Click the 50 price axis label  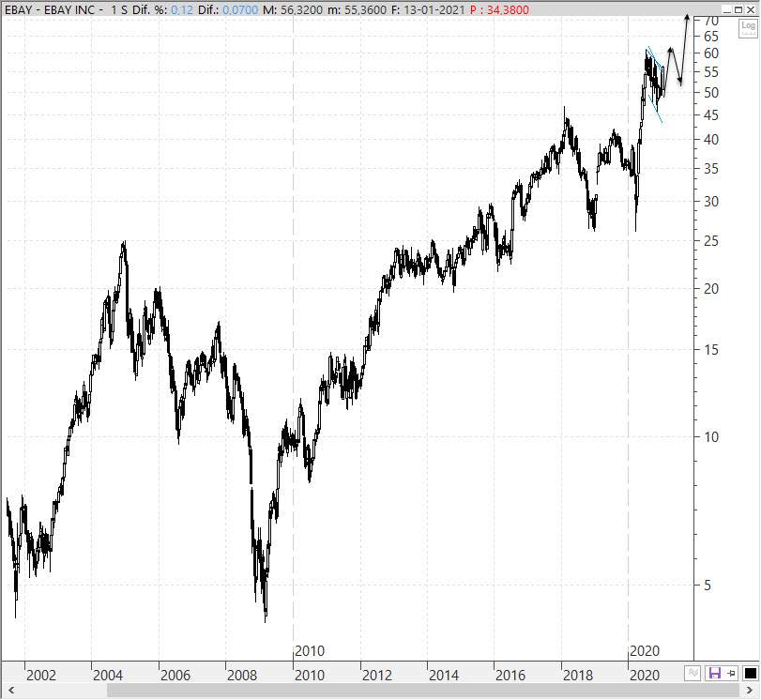pyautogui.click(x=711, y=93)
